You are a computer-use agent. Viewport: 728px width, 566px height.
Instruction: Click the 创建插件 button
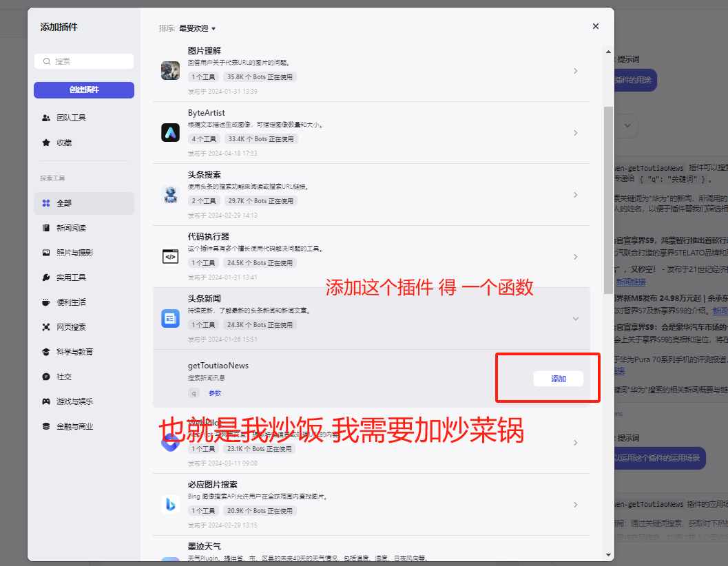(x=84, y=90)
